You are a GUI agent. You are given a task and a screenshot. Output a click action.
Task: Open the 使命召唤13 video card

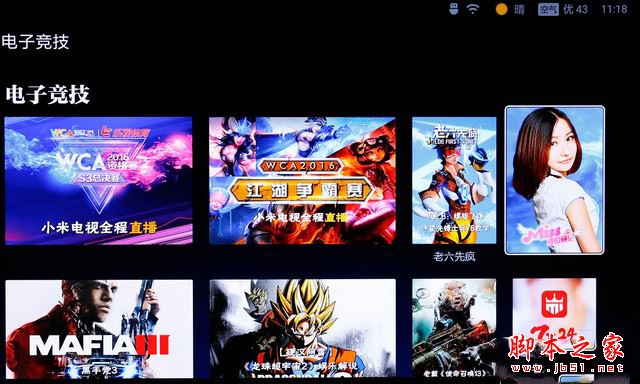pyautogui.click(x=454, y=328)
